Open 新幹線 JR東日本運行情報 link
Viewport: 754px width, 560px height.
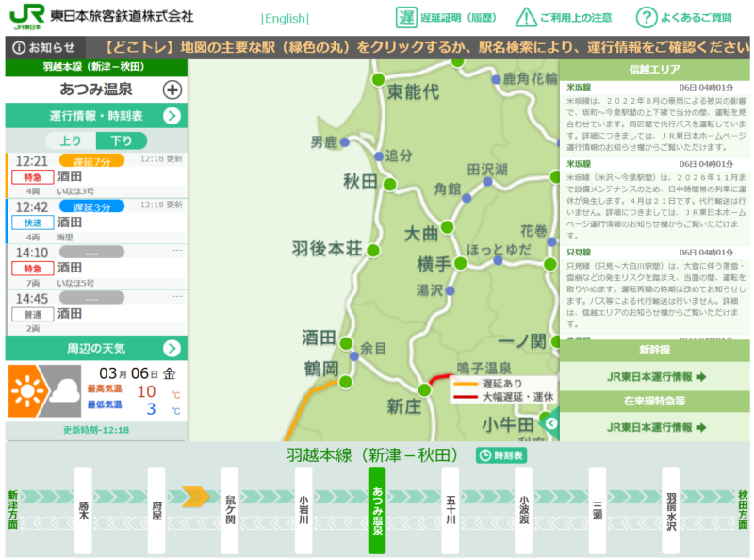click(x=656, y=377)
